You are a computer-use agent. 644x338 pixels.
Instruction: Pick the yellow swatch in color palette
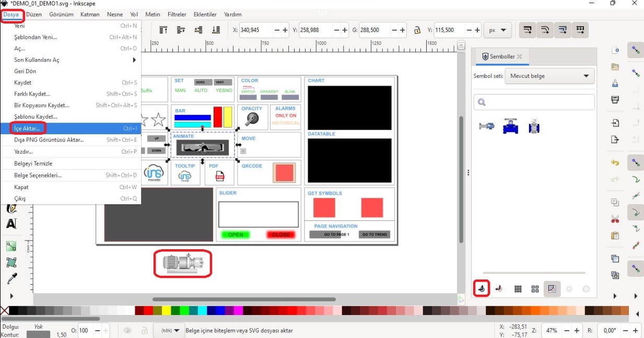(x=166, y=311)
